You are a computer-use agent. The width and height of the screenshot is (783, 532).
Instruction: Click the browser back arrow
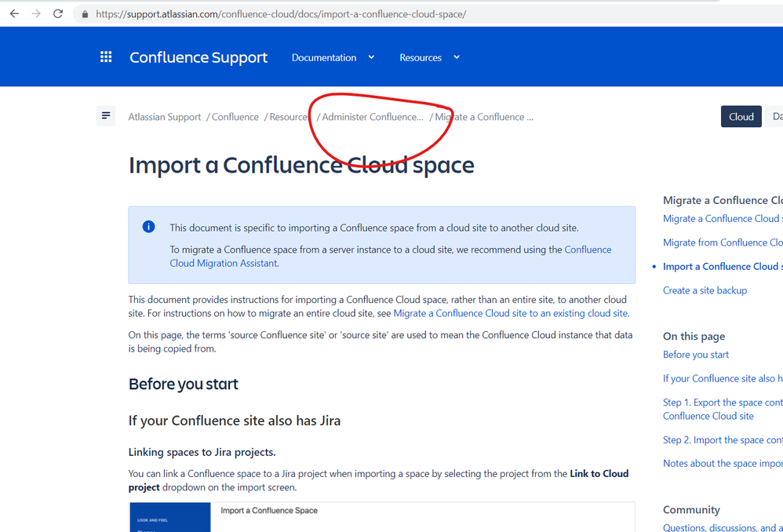pyautogui.click(x=13, y=13)
